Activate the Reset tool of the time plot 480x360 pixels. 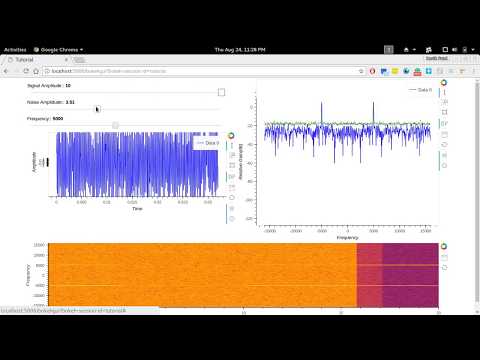click(232, 197)
